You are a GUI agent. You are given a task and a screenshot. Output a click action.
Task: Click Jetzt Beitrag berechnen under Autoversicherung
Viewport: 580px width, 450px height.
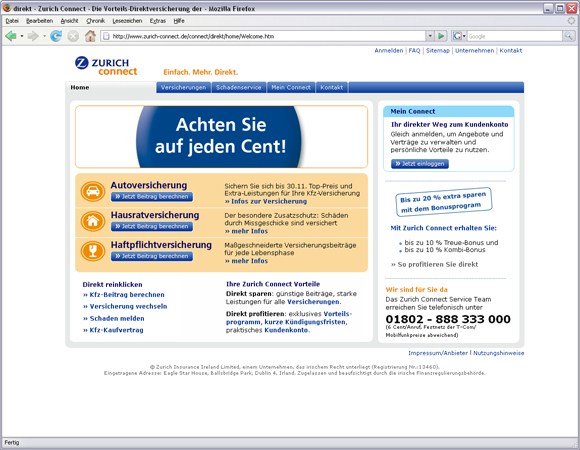[x=152, y=197]
